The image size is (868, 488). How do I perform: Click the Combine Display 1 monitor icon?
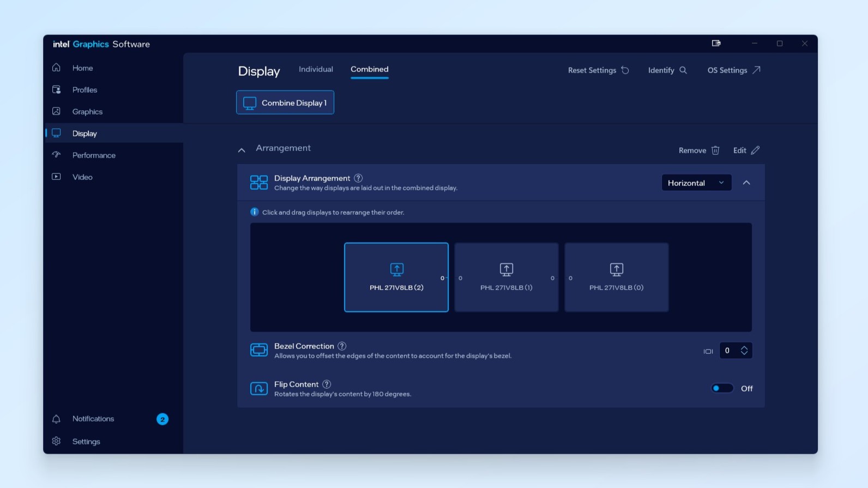[250, 103]
